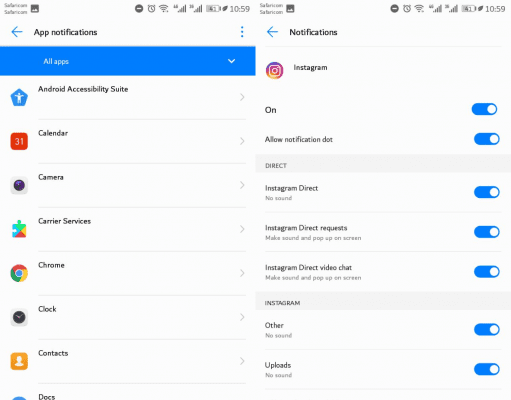511x400 pixels.
Task: Tap the Contacts app icon
Action: point(19,361)
